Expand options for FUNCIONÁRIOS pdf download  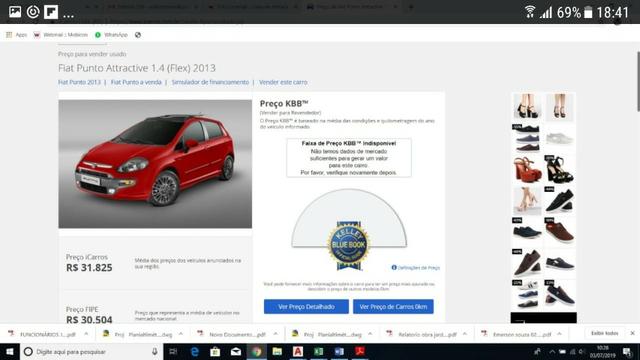(x=86, y=334)
